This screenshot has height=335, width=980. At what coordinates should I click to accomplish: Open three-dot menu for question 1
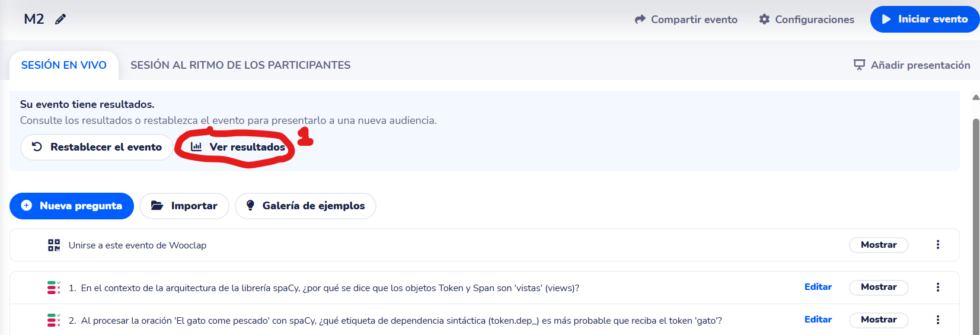938,287
